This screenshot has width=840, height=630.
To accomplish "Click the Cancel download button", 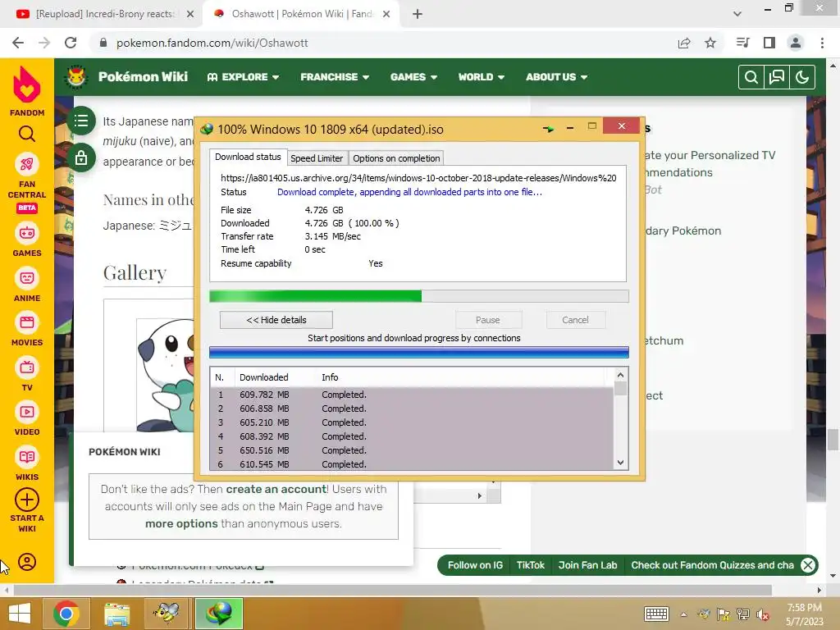I will [x=575, y=320].
